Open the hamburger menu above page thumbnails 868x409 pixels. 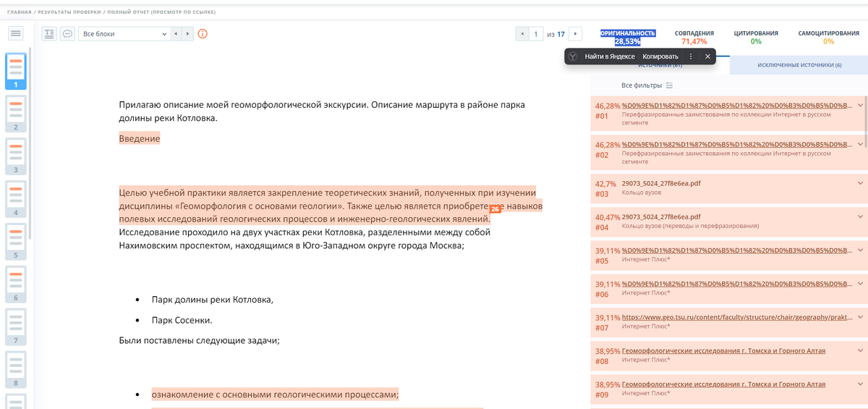click(16, 33)
